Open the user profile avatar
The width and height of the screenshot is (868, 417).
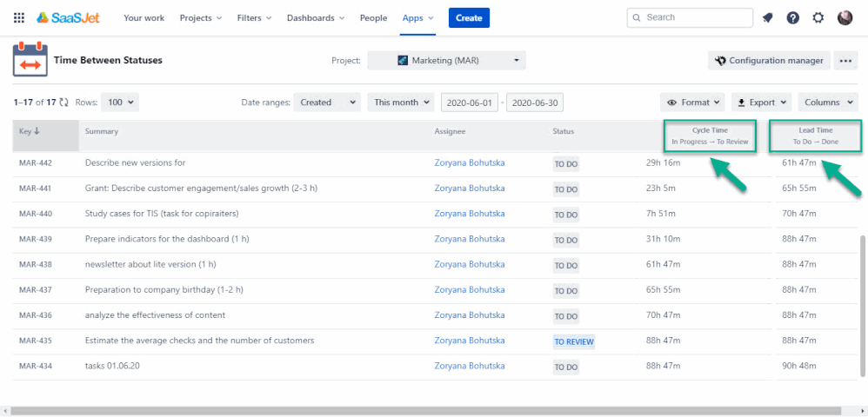[x=845, y=17]
